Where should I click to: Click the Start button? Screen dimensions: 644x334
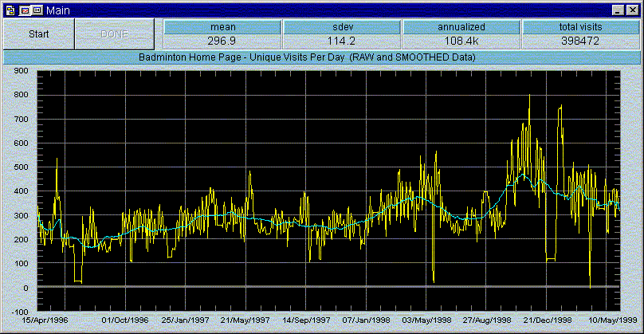tap(38, 34)
